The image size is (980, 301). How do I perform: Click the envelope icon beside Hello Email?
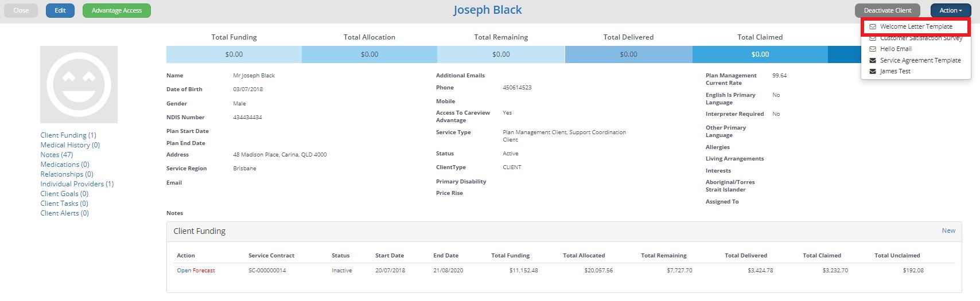pyautogui.click(x=873, y=49)
